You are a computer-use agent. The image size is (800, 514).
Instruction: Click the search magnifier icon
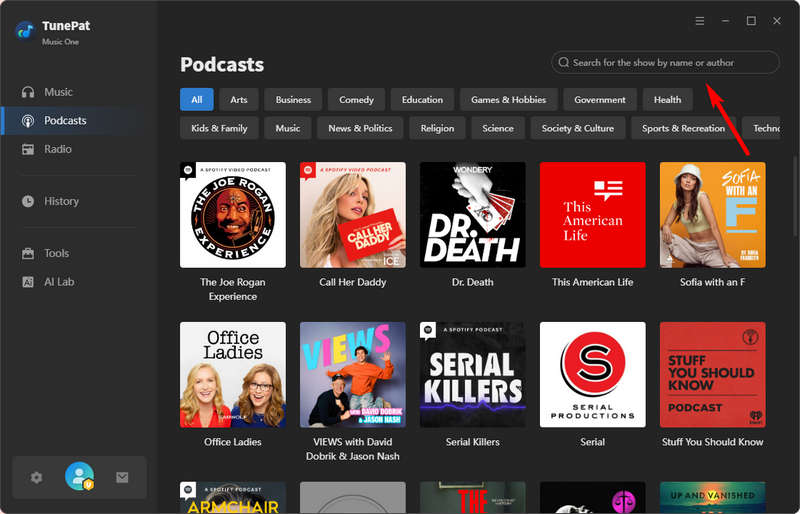[563, 62]
